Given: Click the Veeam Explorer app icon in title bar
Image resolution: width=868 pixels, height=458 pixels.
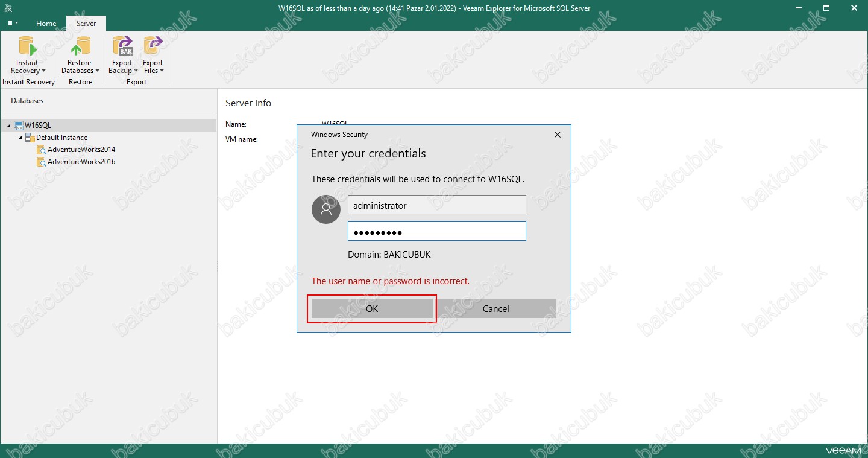Looking at the screenshot, I should (x=8, y=8).
